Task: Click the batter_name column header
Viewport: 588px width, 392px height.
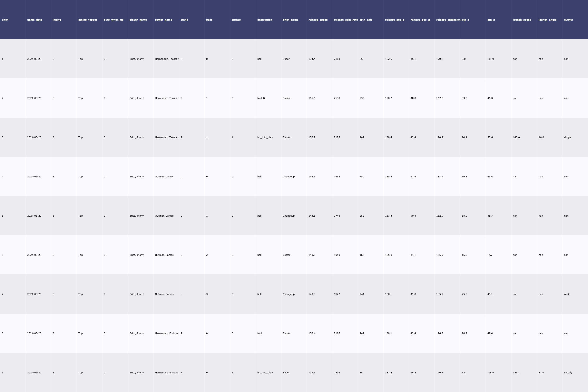Action: tap(163, 20)
